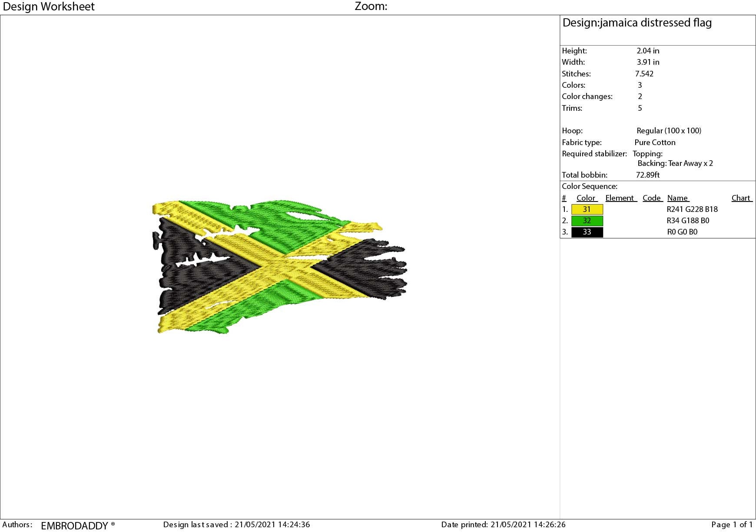Click the name R241 G228 B18
This screenshot has height=532, width=756.
692,209
